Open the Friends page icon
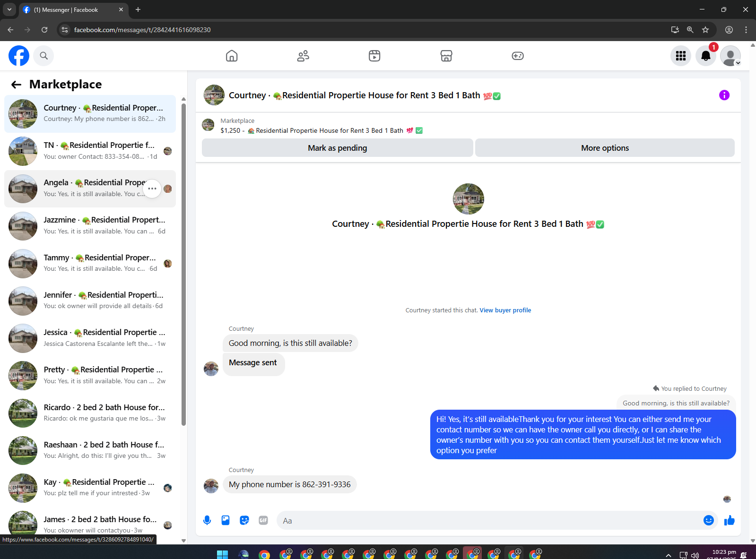756x559 pixels. coord(303,56)
